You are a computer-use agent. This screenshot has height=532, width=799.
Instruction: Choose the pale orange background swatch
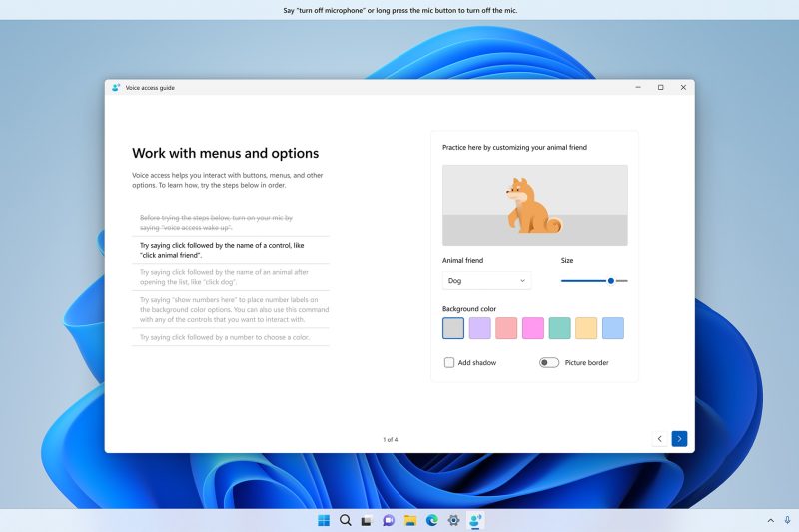586,328
